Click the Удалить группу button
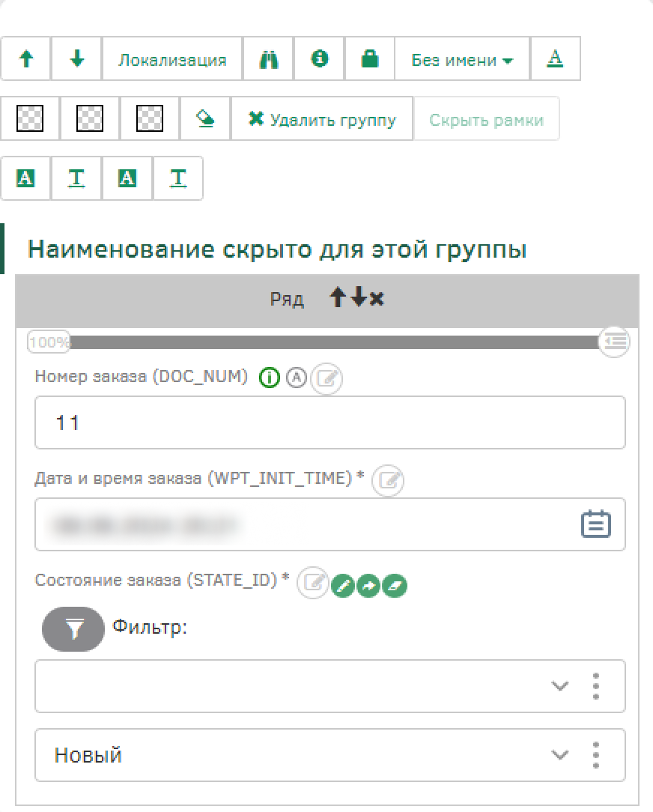The width and height of the screenshot is (653, 812). pos(322,119)
